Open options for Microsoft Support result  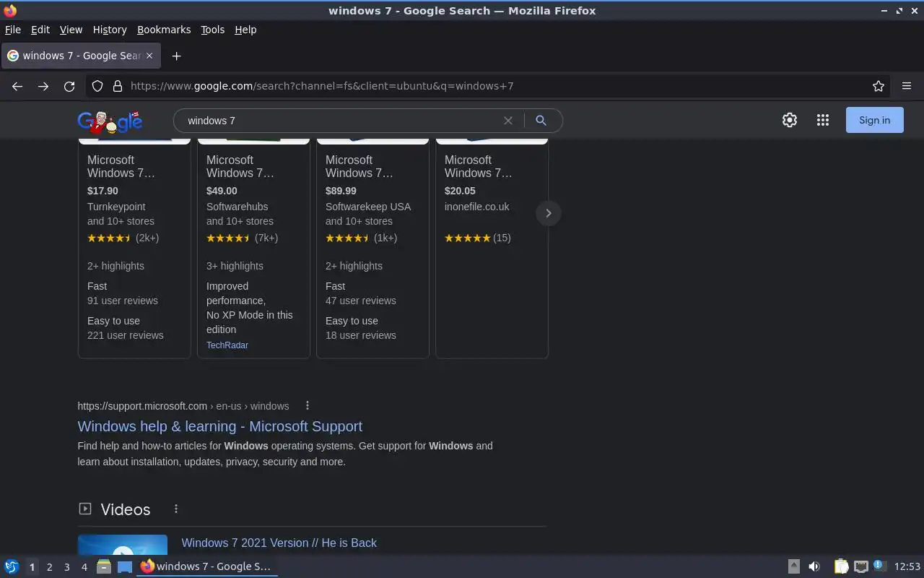[308, 405]
